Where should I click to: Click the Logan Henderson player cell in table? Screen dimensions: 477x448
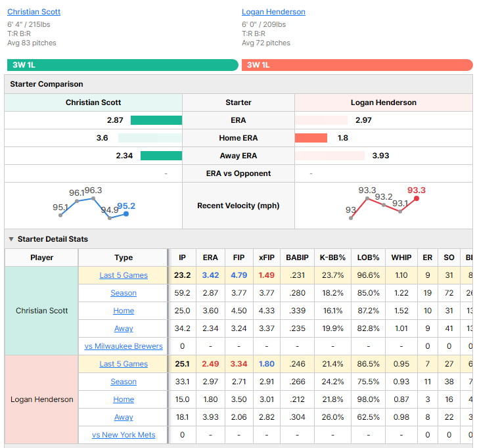[41, 399]
